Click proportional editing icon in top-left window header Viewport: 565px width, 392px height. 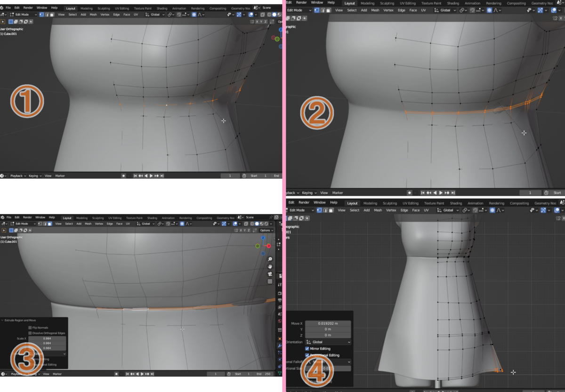click(194, 15)
